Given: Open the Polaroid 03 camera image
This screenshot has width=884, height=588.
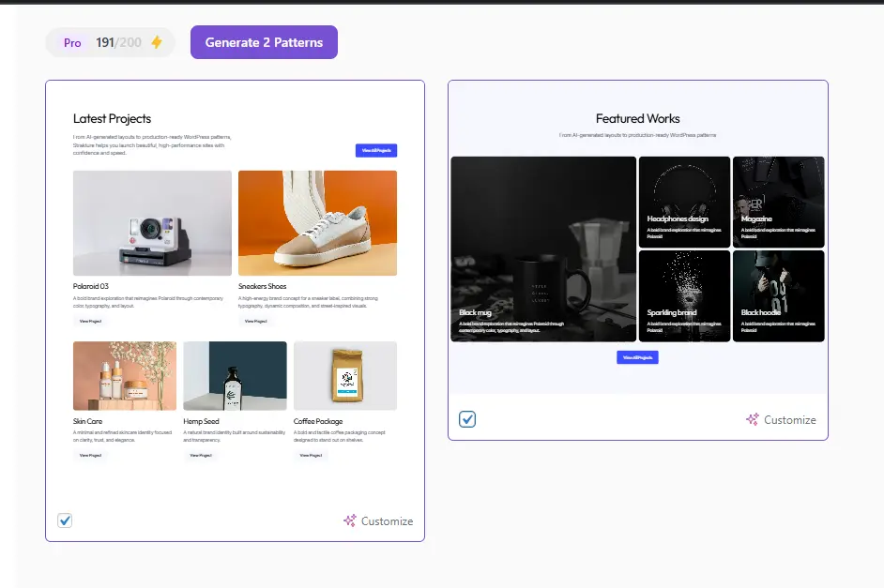Looking at the screenshot, I should [152, 223].
